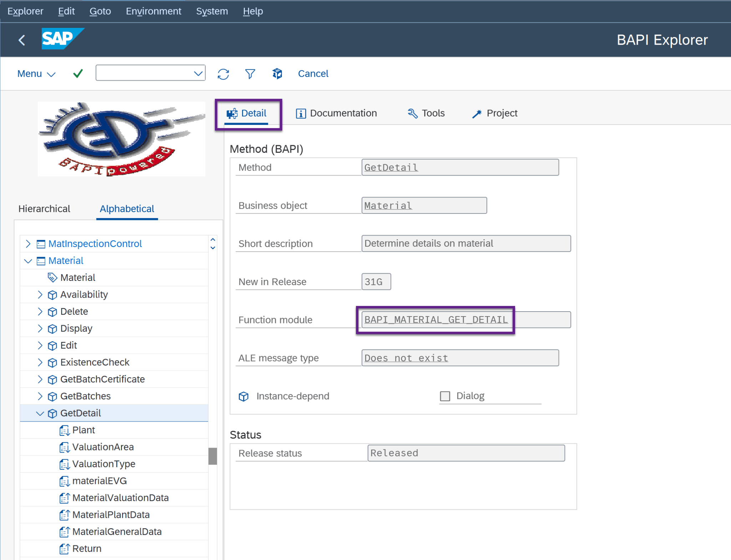731x560 pixels.
Task: Click the Instance-depend cube icon
Action: pyautogui.click(x=243, y=396)
